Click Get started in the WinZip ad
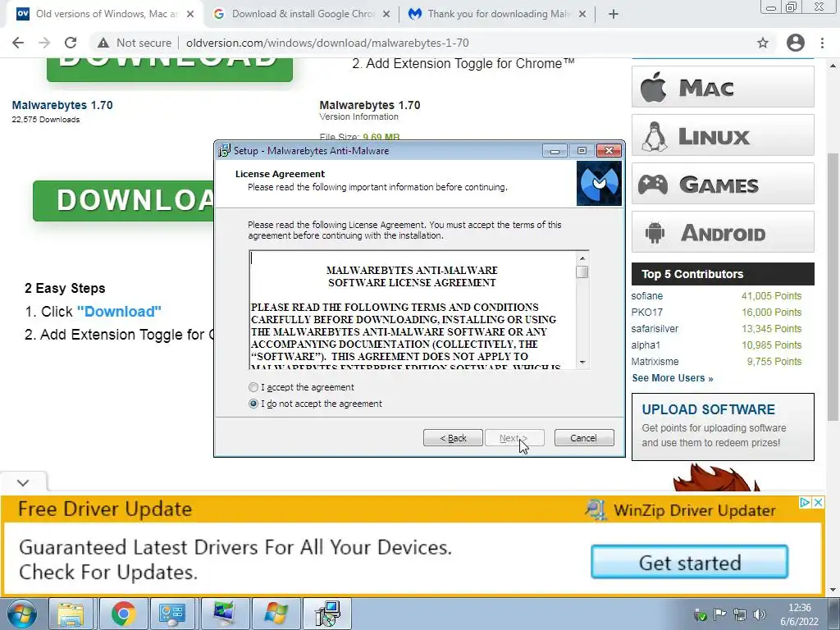 (x=689, y=562)
